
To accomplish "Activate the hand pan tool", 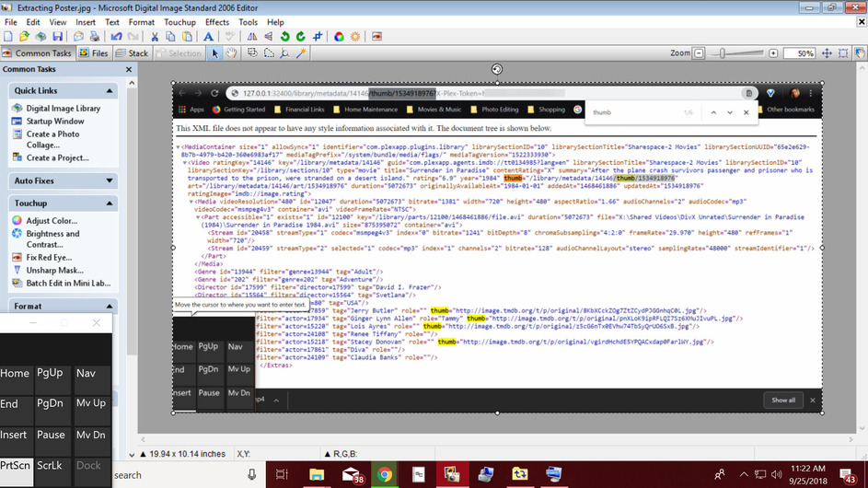I will 231,53.
